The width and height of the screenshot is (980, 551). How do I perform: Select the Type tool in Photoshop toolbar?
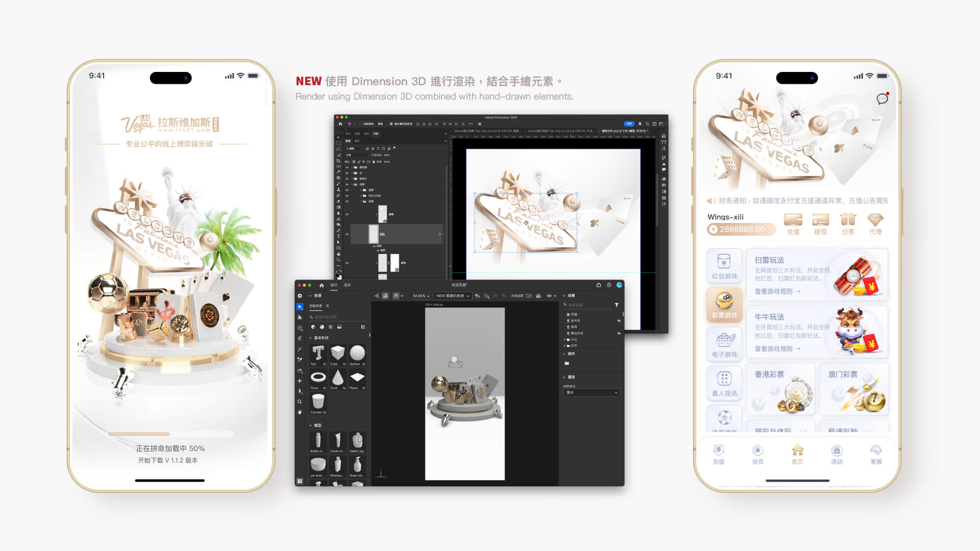click(x=338, y=236)
